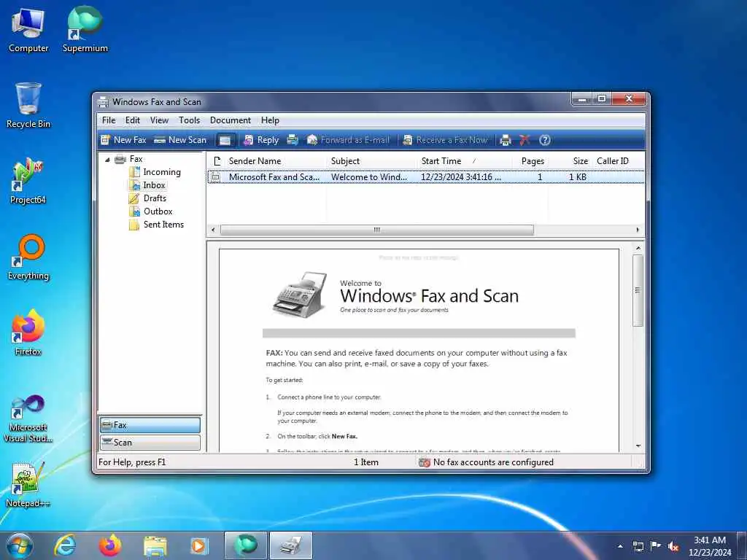The width and height of the screenshot is (747, 560).
Task: Click the horizontal scrollbar thumb in message list
Action: point(377,230)
